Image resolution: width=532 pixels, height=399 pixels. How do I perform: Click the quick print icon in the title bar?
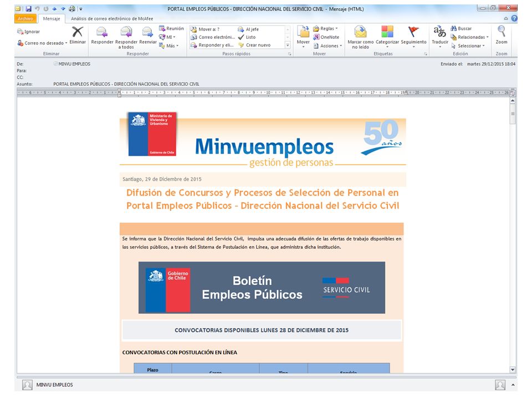[x=72, y=9]
